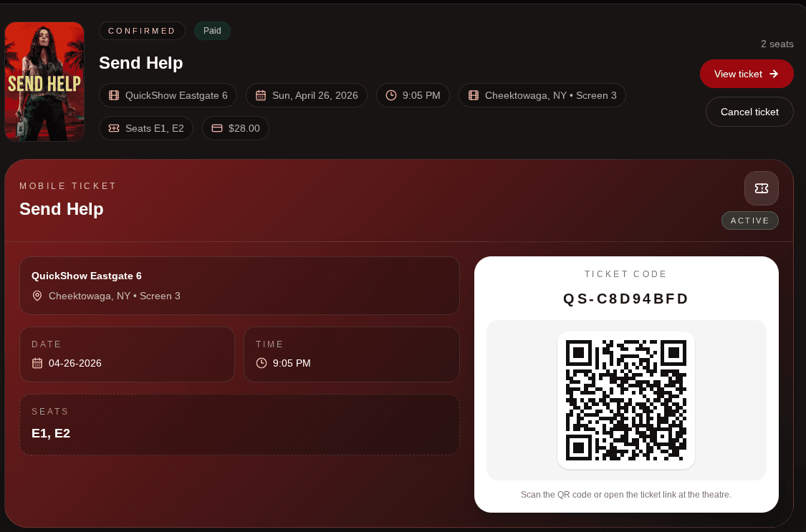Image resolution: width=806 pixels, height=532 pixels.
Task: Click the clock icon in the TIME card
Action: point(261,363)
